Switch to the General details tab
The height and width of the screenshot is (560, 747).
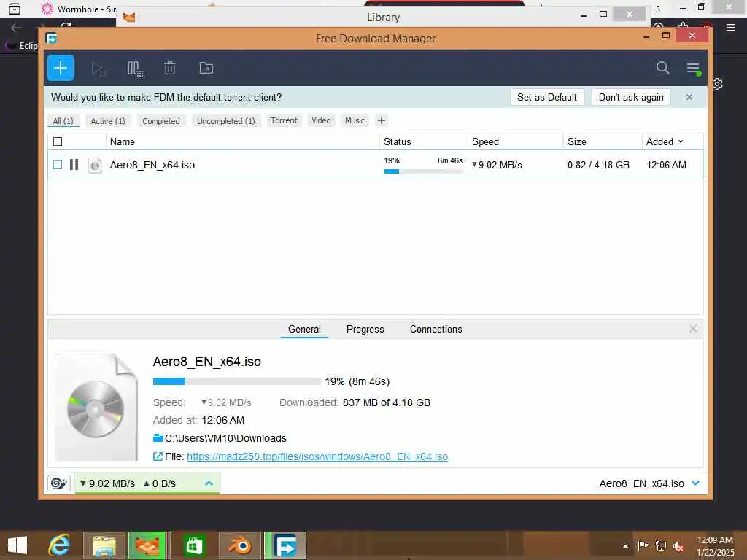[x=304, y=329]
